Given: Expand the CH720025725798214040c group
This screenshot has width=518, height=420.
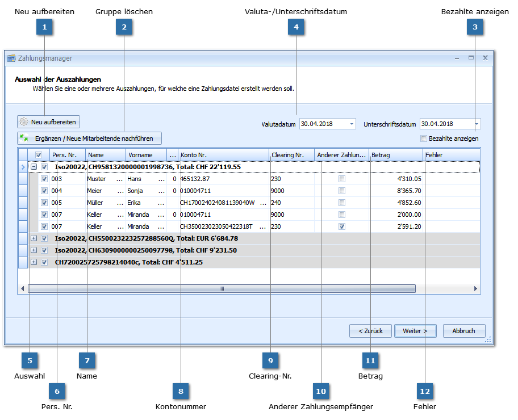Looking at the screenshot, I should click(x=34, y=262).
